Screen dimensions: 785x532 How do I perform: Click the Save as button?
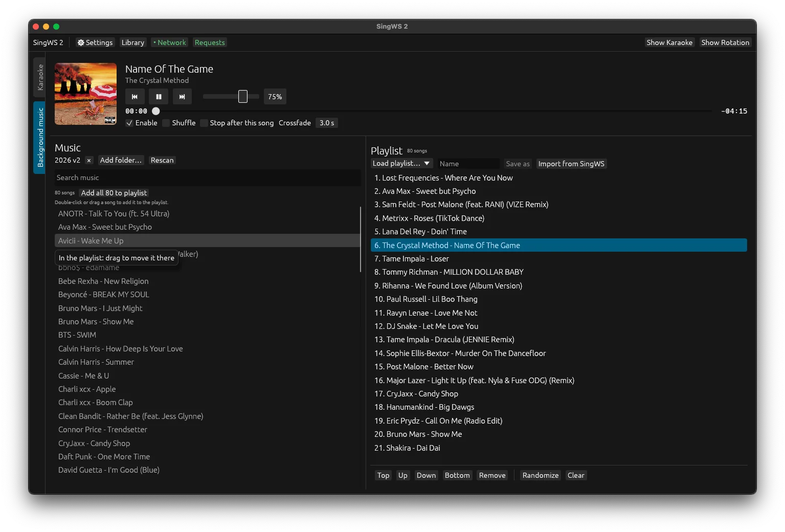(x=518, y=164)
